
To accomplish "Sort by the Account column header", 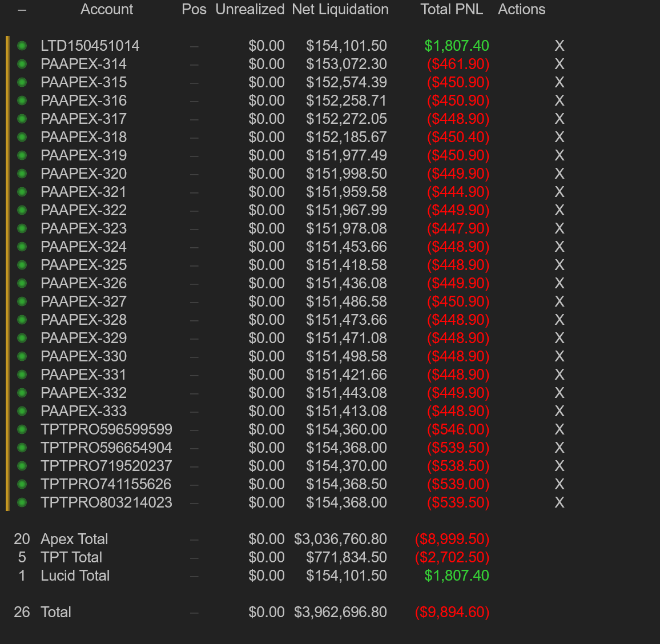I will pyautogui.click(x=107, y=9).
